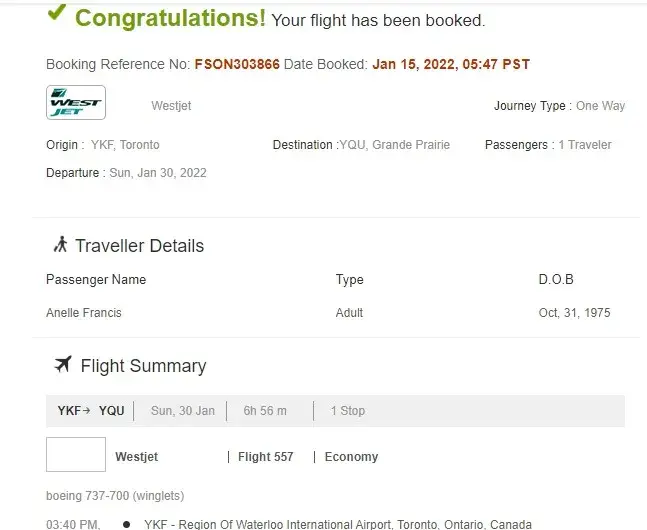
Task: Click the green confirmation checkmark icon
Action: [x=57, y=13]
